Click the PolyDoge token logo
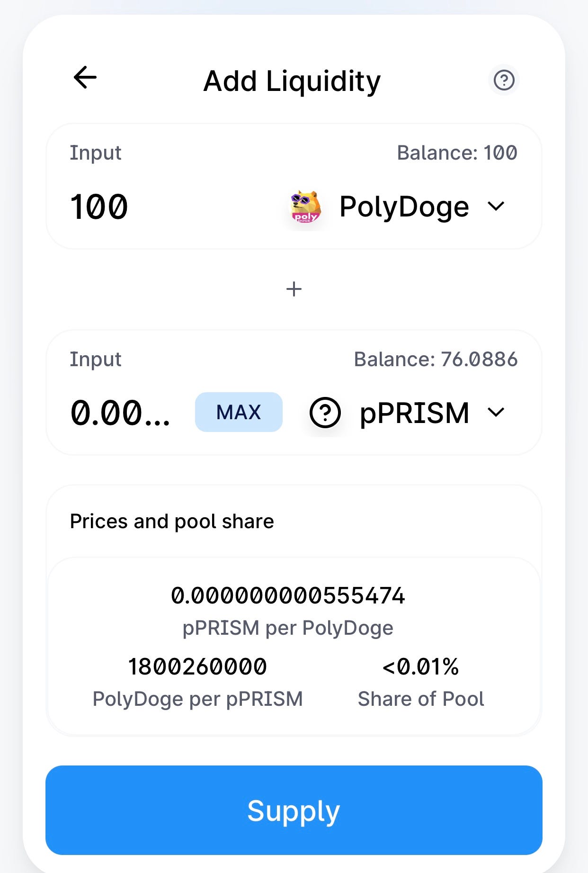 pos(305,207)
